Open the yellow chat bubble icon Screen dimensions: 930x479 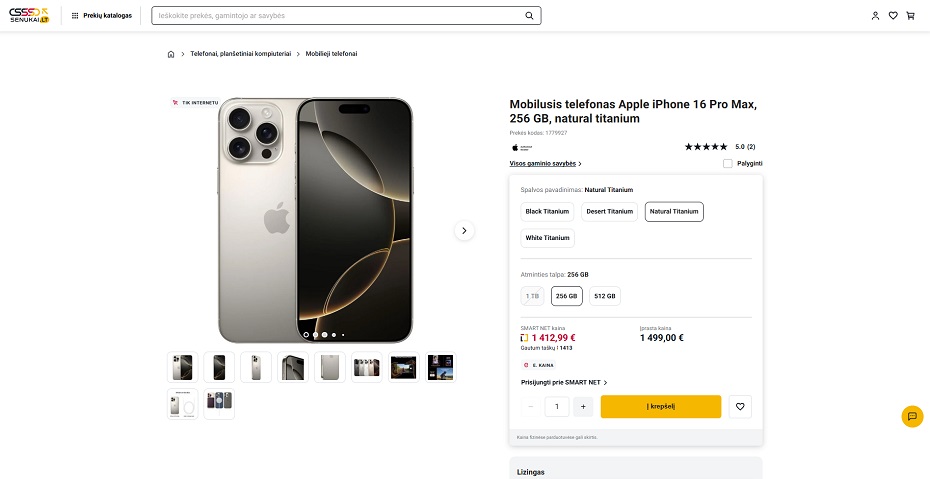pyautogui.click(x=912, y=416)
